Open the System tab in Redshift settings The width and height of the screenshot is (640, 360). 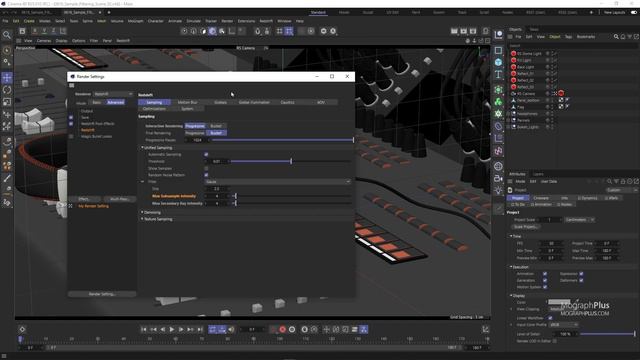point(187,109)
